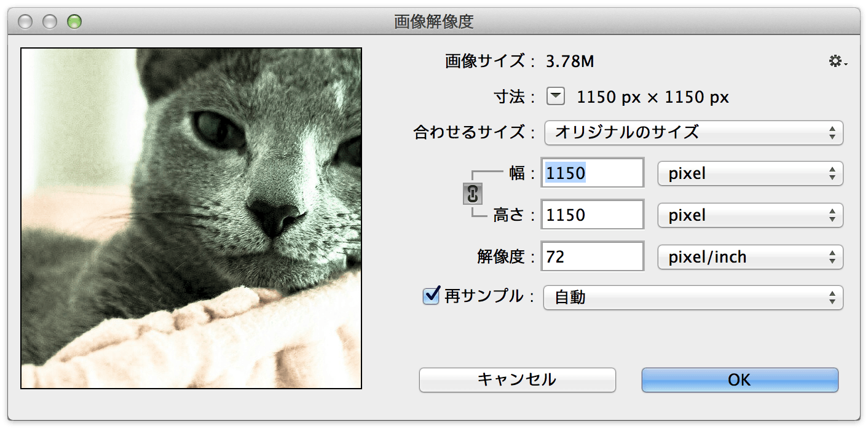This screenshot has height=428, width=868.
Task: Open the 合わせるサイズ preset dropdown
Action: [693, 132]
